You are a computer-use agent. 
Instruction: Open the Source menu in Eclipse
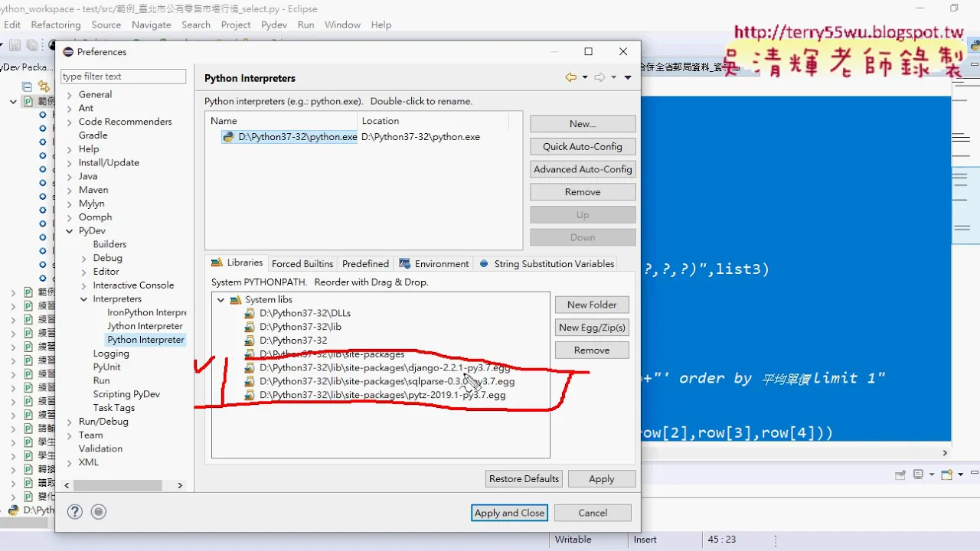point(106,24)
